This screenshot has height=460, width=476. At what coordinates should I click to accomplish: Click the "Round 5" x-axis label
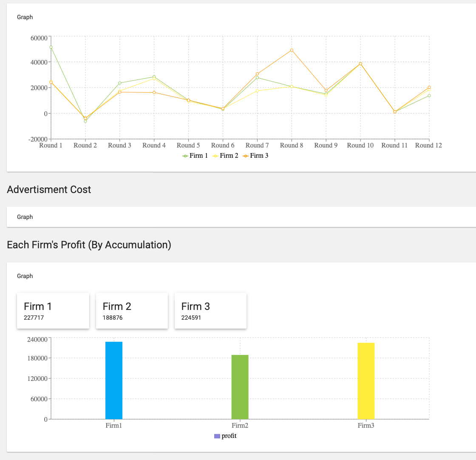[189, 145]
